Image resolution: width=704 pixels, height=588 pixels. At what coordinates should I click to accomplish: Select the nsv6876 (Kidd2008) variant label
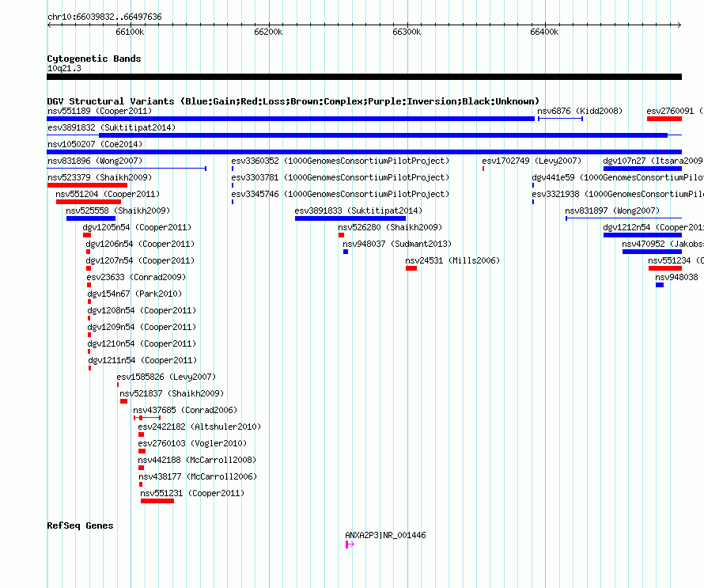[x=580, y=111]
